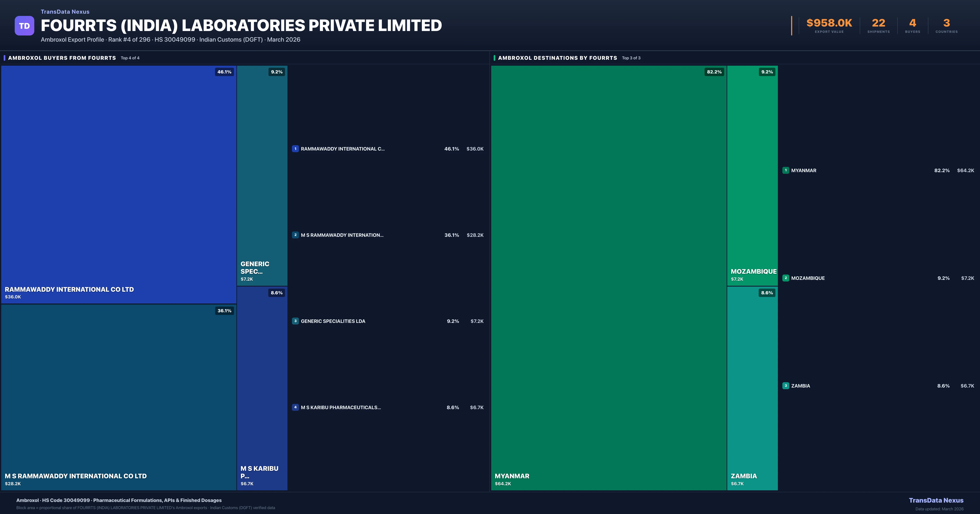Click rank badge 3 beside Zambia legend
The width and height of the screenshot is (980, 514).
pos(786,385)
